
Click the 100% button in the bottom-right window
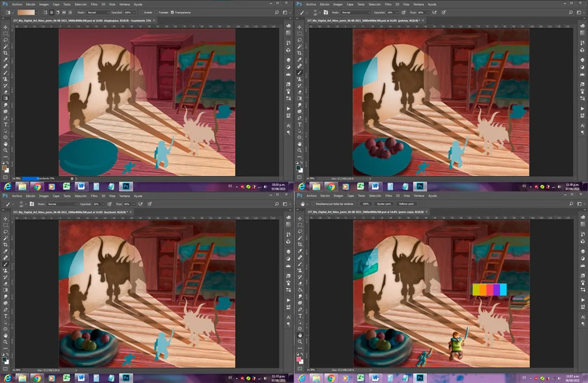click(x=366, y=203)
